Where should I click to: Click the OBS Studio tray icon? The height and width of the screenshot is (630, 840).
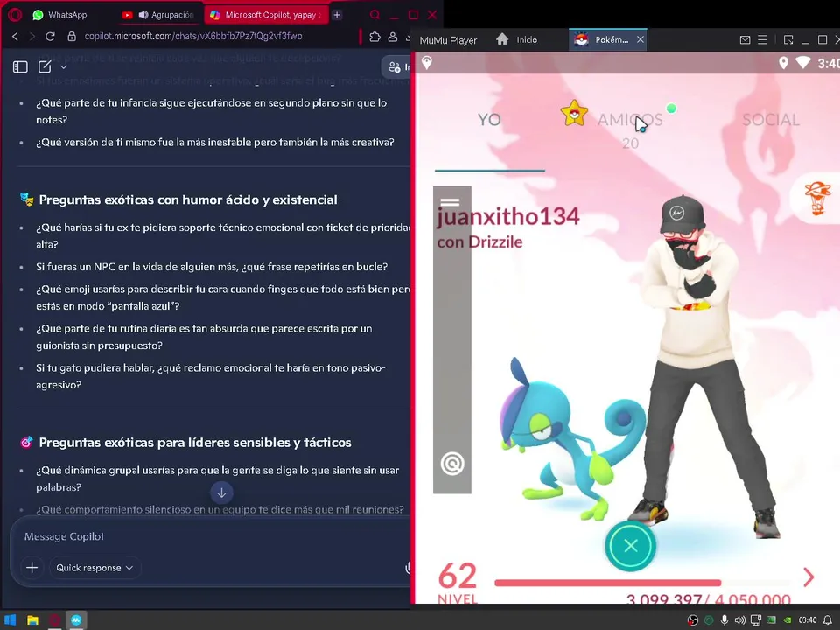[x=693, y=620]
